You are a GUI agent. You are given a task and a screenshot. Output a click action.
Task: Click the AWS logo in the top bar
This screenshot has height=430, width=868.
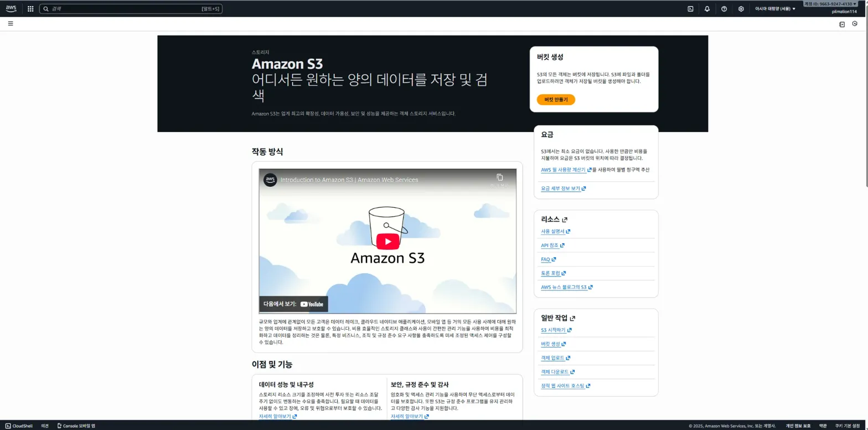(x=11, y=8)
